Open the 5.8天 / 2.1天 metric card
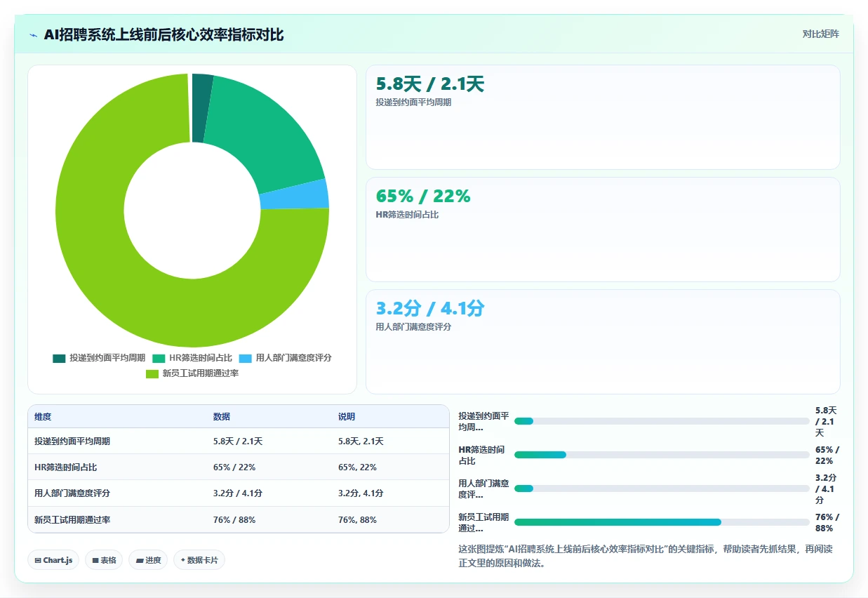This screenshot has height=598, width=868. coord(603,117)
